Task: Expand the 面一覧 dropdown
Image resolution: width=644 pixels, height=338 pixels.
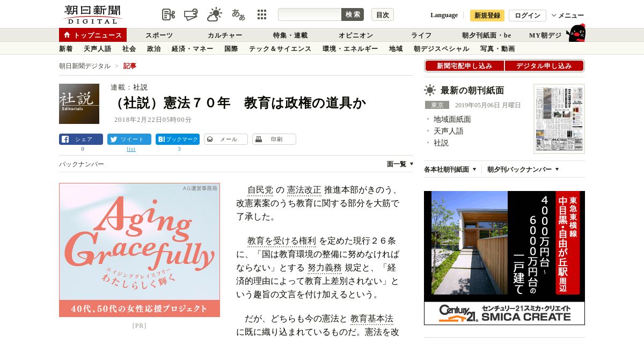Action: pyautogui.click(x=400, y=164)
